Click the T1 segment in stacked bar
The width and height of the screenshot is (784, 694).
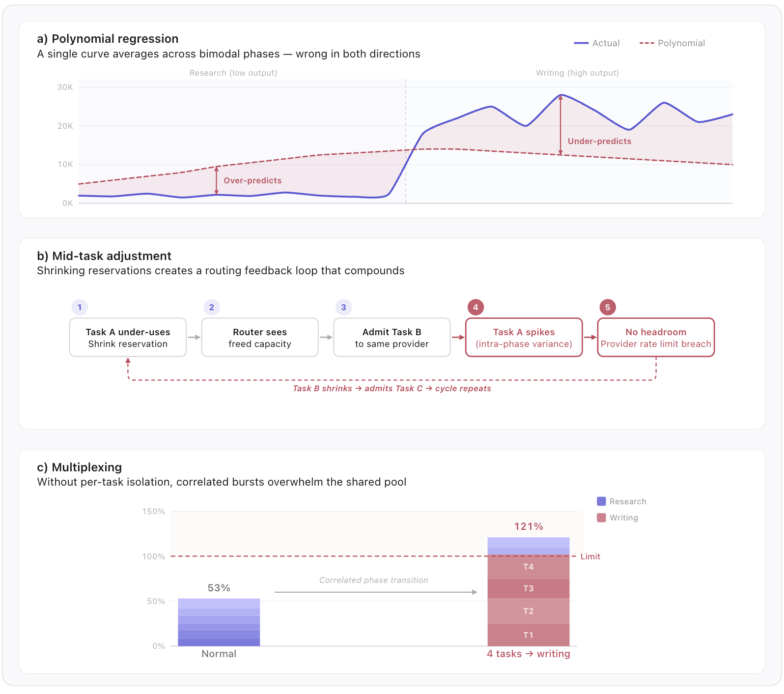528,635
